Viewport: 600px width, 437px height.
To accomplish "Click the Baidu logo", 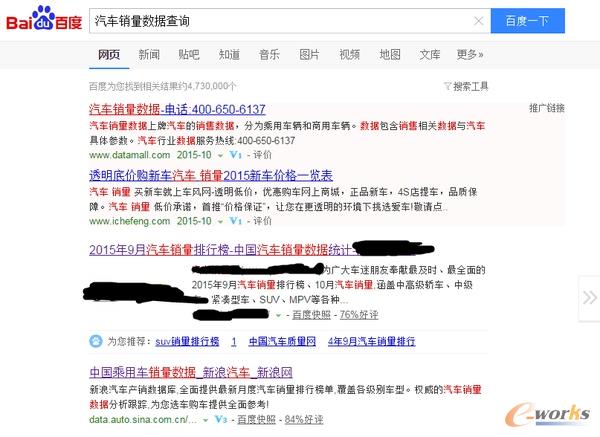I will coord(44,20).
